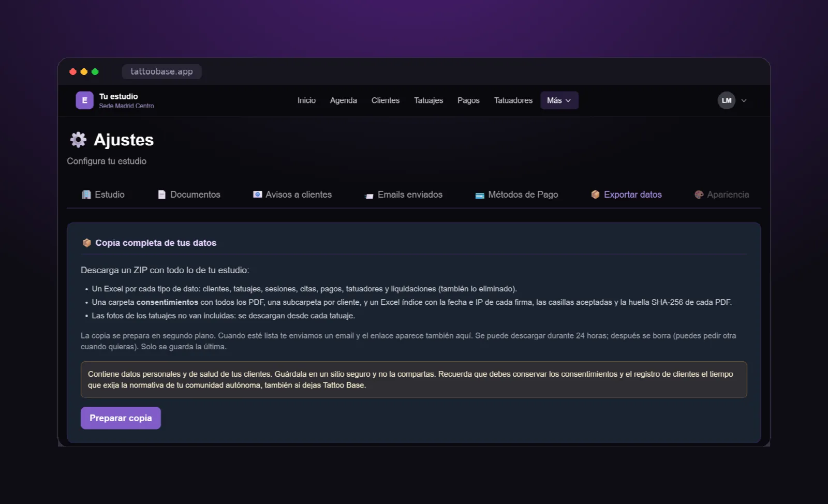
Task: Click the document icon on Documentos tab
Action: pyautogui.click(x=161, y=195)
